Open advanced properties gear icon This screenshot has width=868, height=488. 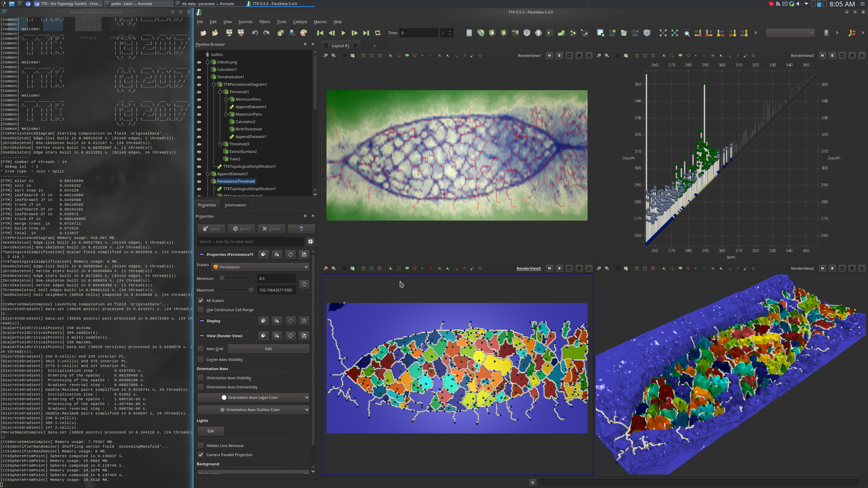pyautogui.click(x=310, y=242)
